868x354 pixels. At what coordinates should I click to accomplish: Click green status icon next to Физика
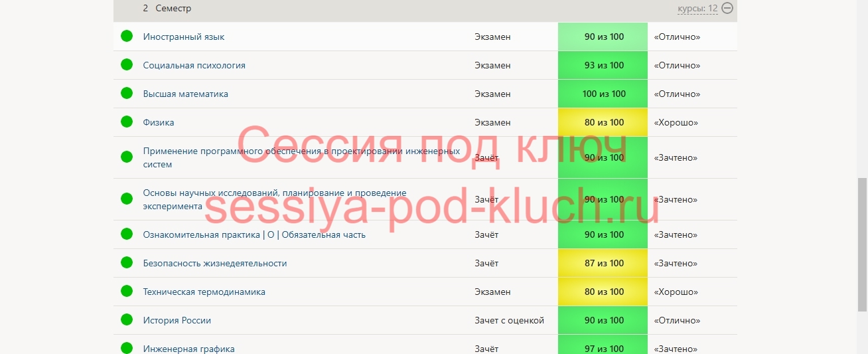click(127, 122)
